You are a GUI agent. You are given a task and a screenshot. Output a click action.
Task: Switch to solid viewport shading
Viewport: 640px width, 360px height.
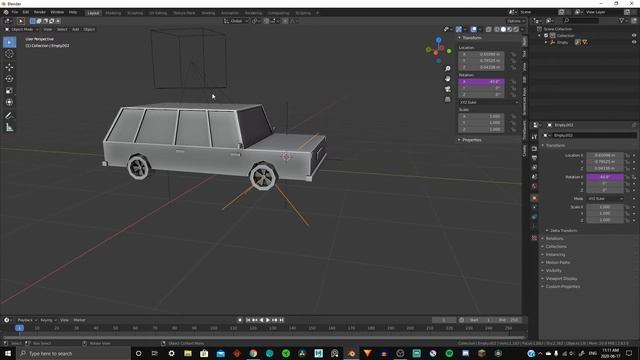tap(503, 29)
